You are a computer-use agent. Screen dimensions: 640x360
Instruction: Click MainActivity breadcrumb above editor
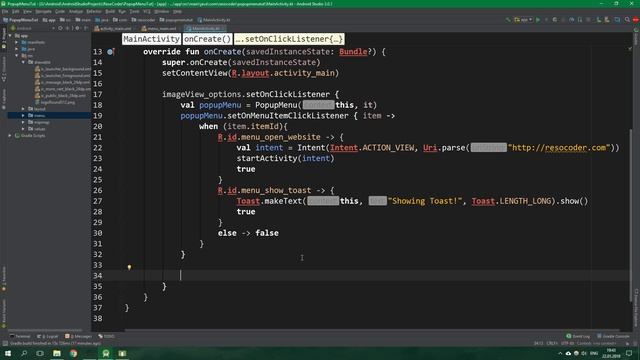pyautogui.click(x=151, y=39)
